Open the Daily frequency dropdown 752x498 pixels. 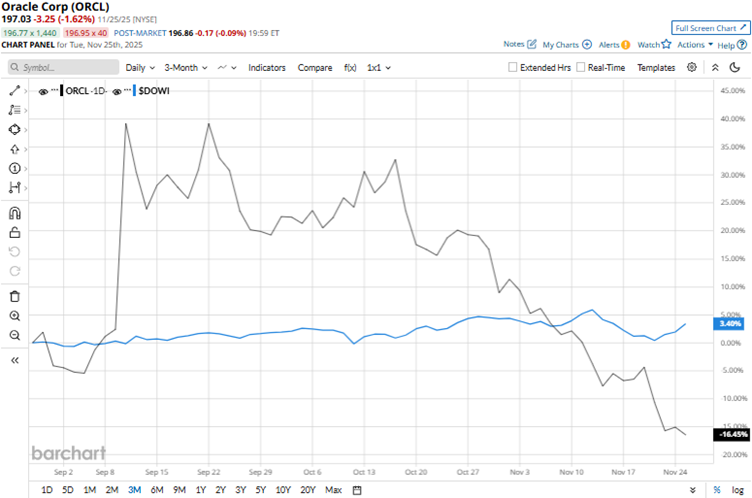(140, 68)
